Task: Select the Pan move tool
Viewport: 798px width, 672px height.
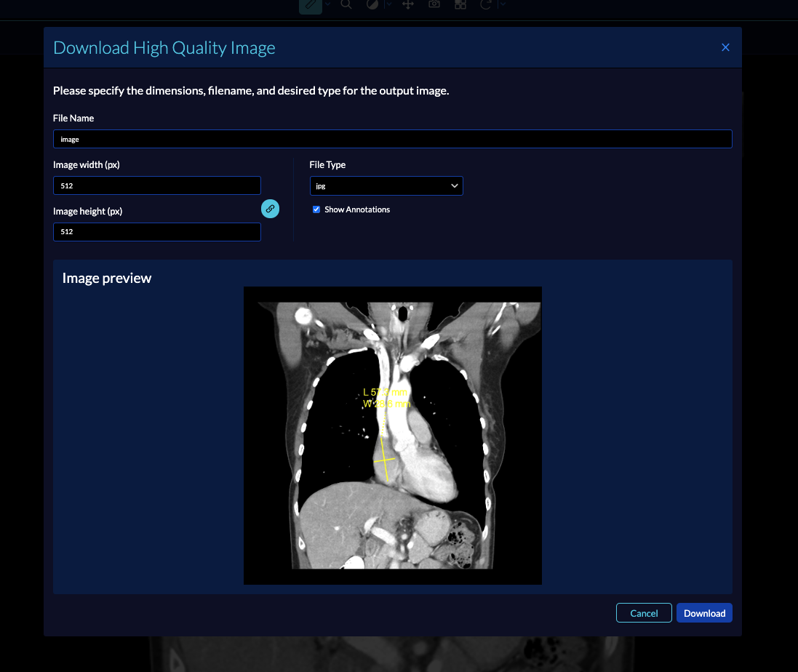Action: (408, 4)
